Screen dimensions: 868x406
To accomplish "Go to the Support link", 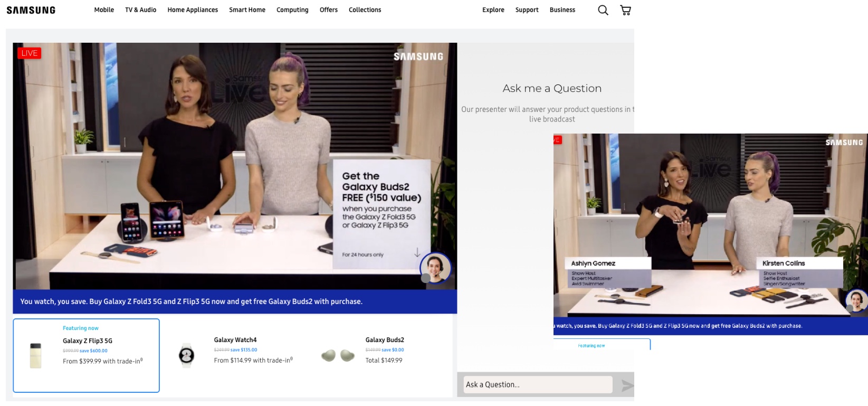I will (527, 10).
